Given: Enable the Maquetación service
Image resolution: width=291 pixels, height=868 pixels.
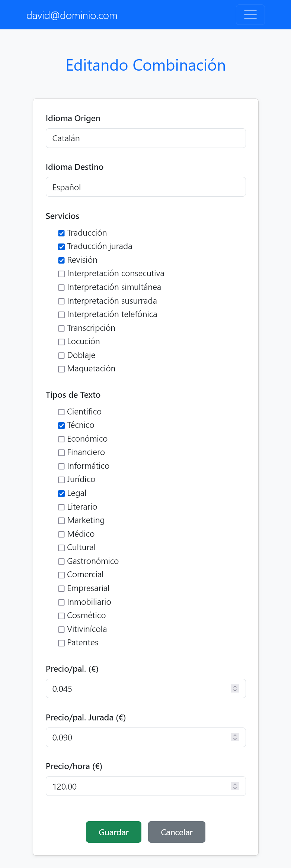Looking at the screenshot, I should pos(61,369).
